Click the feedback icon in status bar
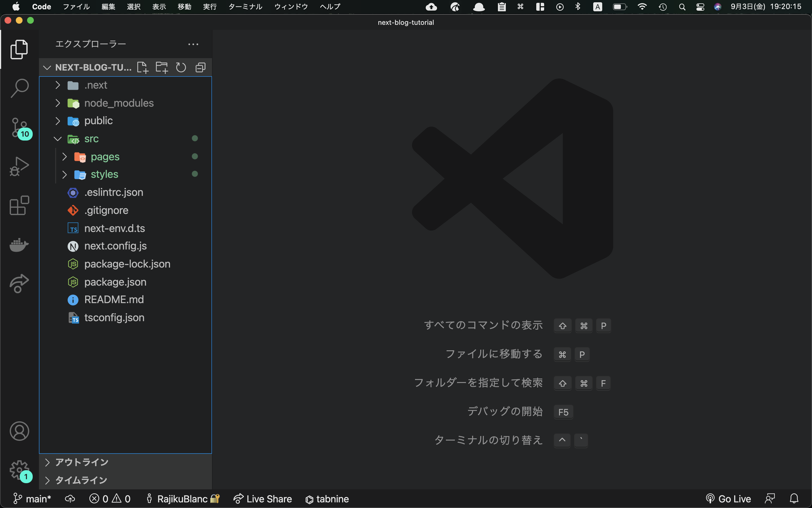This screenshot has width=812, height=508. click(x=770, y=499)
